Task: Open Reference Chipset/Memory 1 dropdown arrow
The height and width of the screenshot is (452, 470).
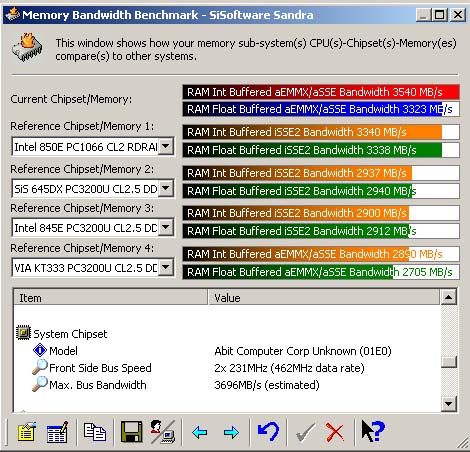Action: pos(166,146)
